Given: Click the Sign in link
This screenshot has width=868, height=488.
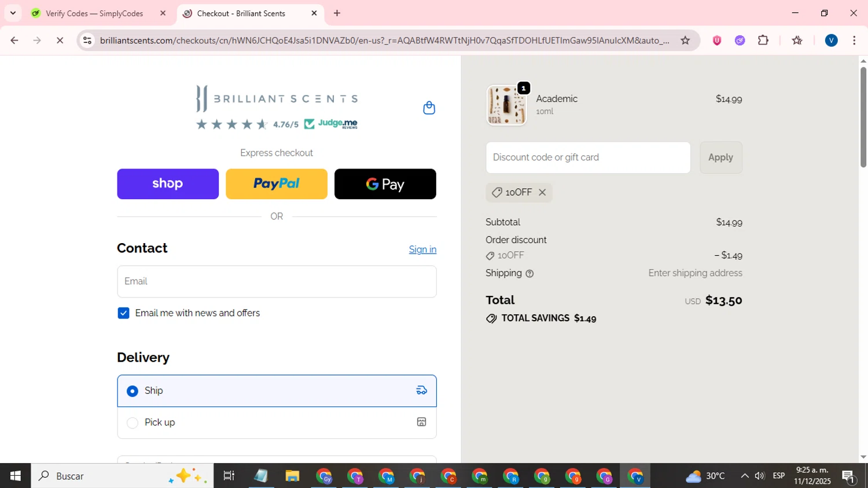Looking at the screenshot, I should [x=422, y=249].
